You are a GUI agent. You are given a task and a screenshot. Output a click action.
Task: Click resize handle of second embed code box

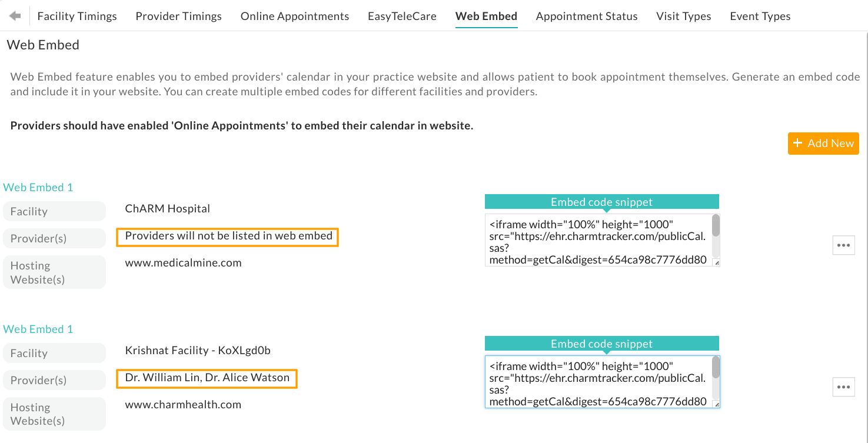click(x=716, y=404)
